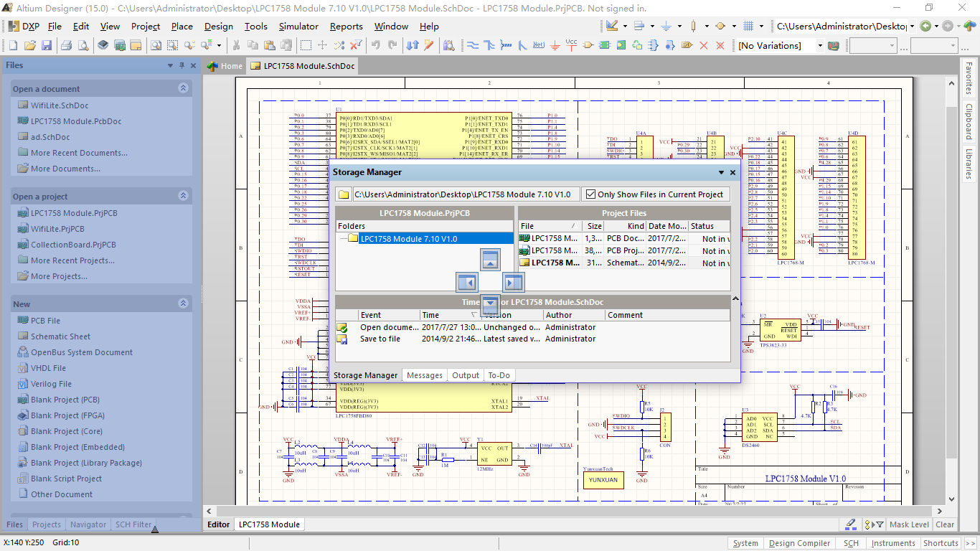Switch to Messages tab
Screen dimensions: 980x551
click(425, 375)
